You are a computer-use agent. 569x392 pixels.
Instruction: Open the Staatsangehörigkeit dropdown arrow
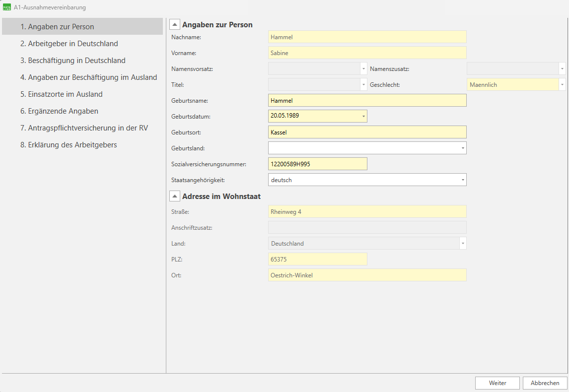(x=463, y=180)
